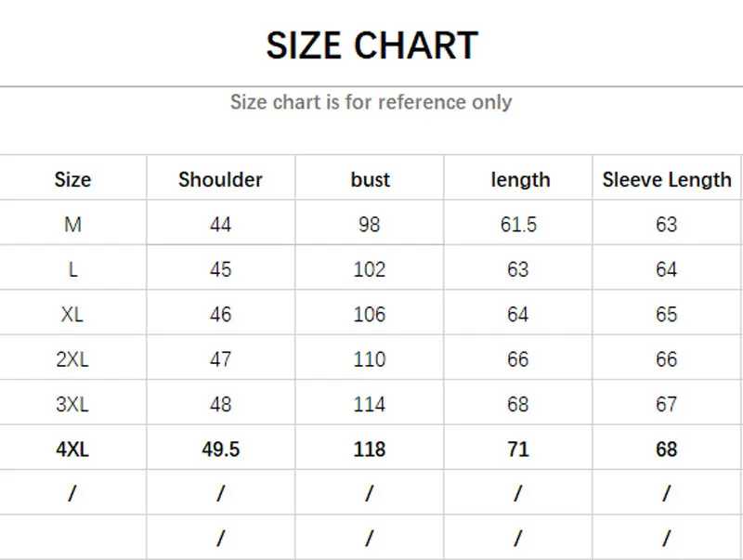This screenshot has height=560, width=743.
Task: Click the bold 4XL row label
Action: pyautogui.click(x=72, y=449)
